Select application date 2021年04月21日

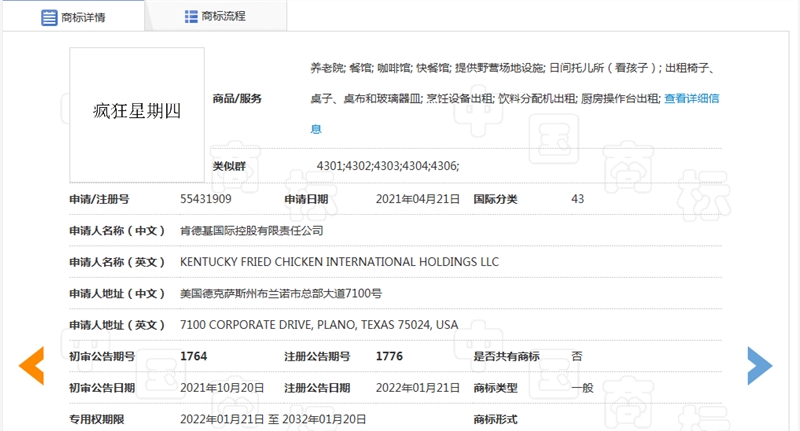[418, 199]
